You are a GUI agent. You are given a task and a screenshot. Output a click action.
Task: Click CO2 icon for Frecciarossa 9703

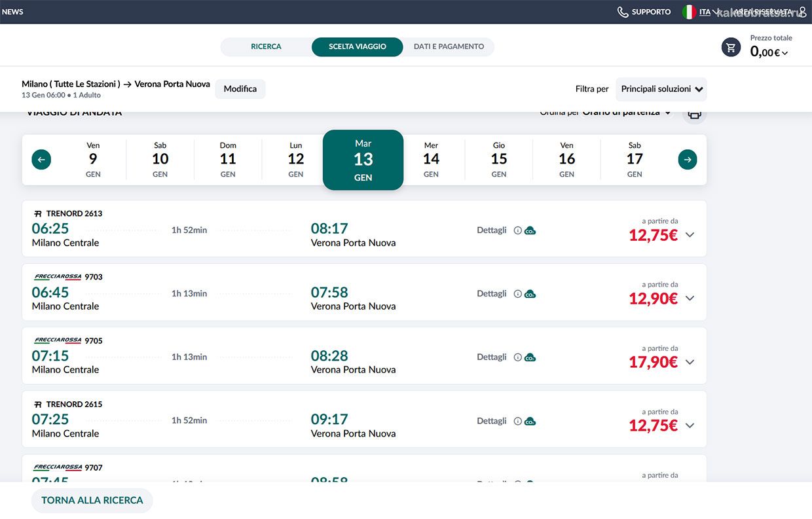[x=530, y=294]
